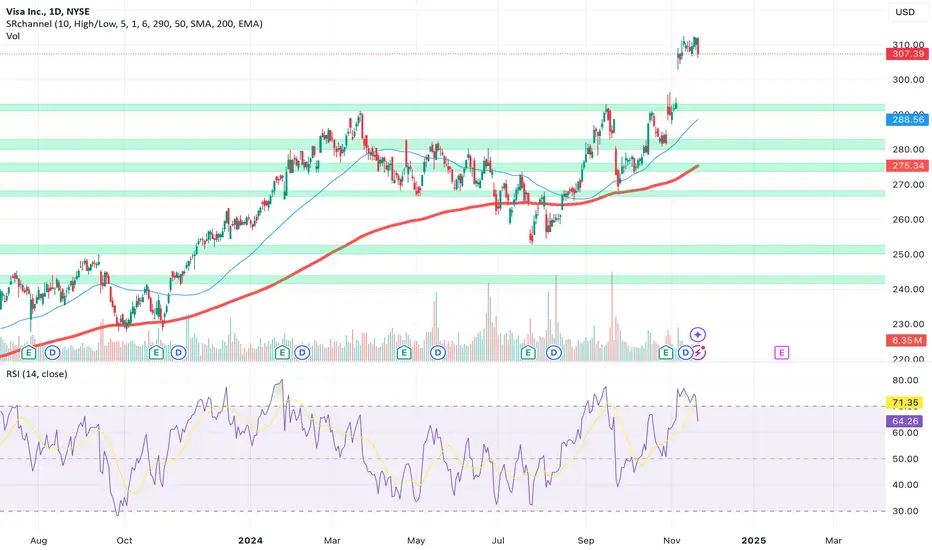Click the Aug label on time axis

click(x=38, y=540)
